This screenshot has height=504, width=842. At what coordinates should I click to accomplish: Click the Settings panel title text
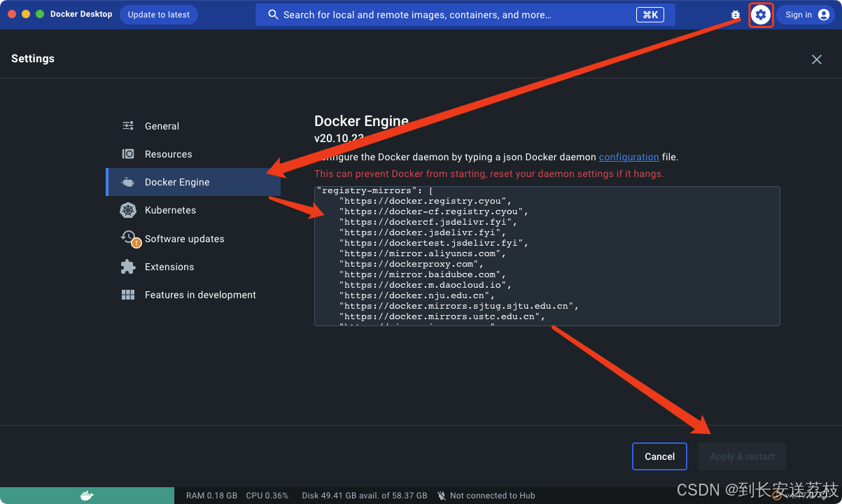click(33, 59)
